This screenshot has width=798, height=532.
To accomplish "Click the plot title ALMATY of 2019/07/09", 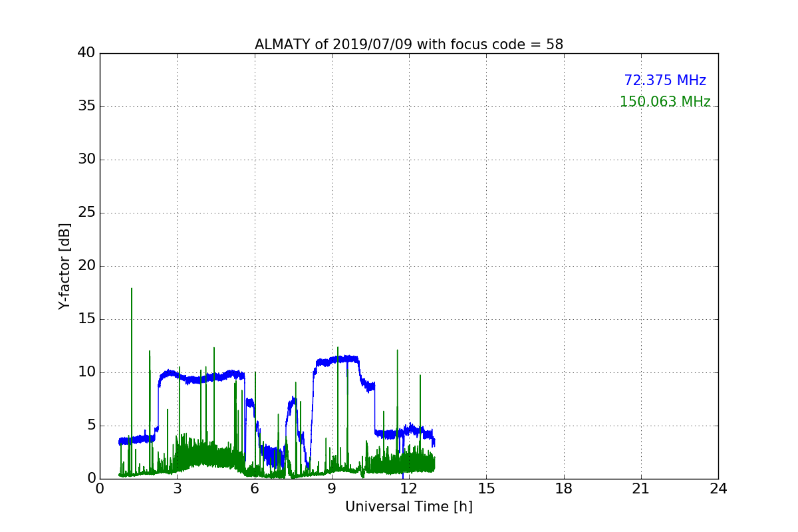I will (409, 45).
